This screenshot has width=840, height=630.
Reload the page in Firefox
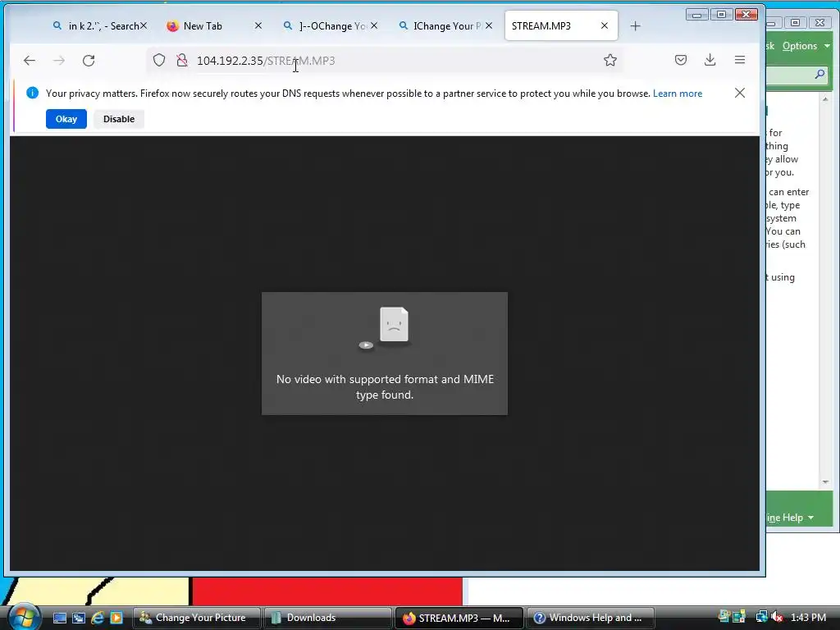tap(89, 61)
